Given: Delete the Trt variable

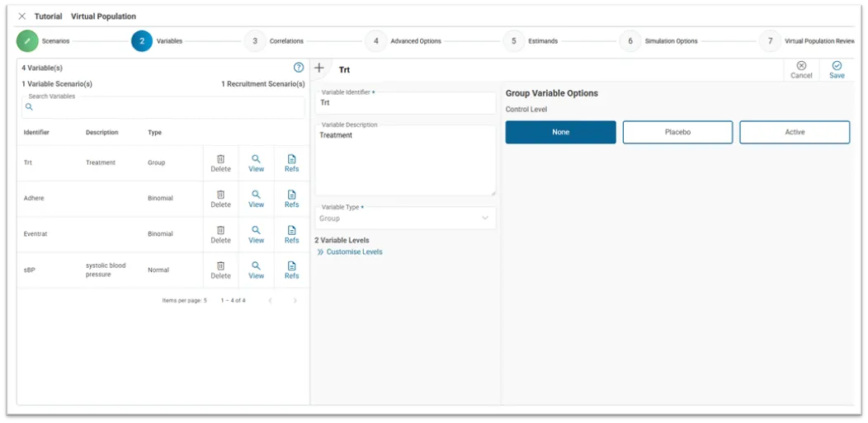Looking at the screenshot, I should point(220,163).
